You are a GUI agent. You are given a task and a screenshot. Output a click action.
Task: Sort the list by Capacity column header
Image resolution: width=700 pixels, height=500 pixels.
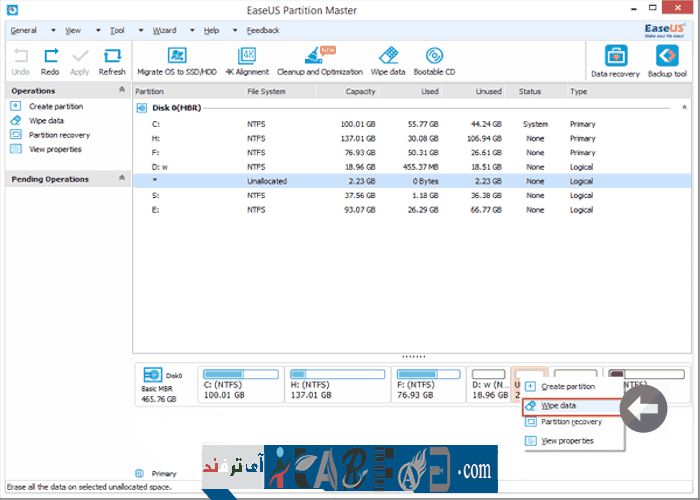point(360,91)
